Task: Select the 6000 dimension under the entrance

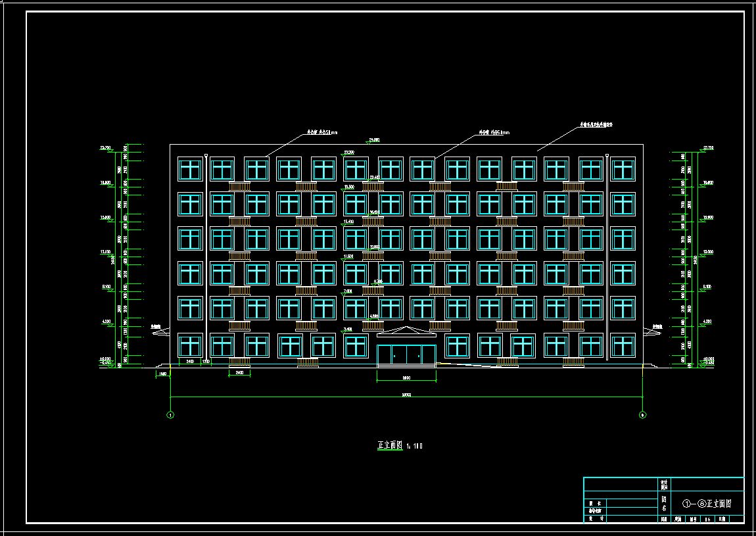Action: coord(406,378)
